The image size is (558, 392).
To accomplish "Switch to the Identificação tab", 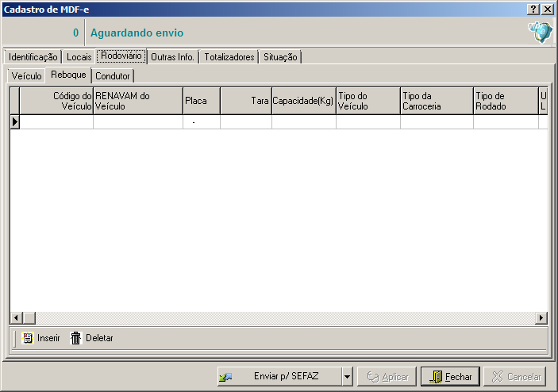I will click(x=33, y=57).
